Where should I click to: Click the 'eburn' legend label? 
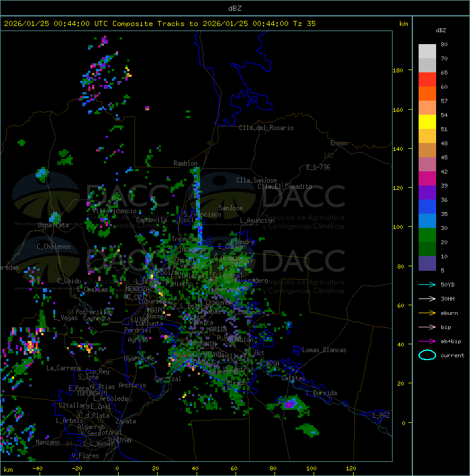click(x=449, y=313)
